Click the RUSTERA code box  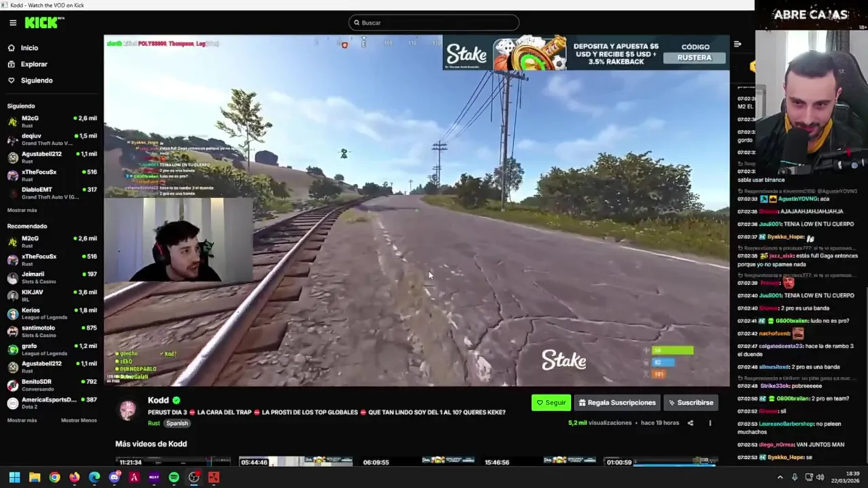click(694, 58)
